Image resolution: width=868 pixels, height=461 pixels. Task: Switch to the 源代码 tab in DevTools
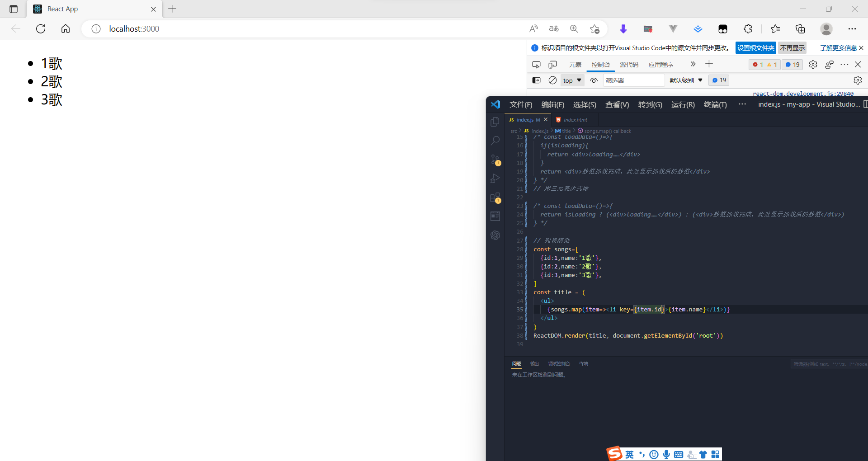point(629,64)
